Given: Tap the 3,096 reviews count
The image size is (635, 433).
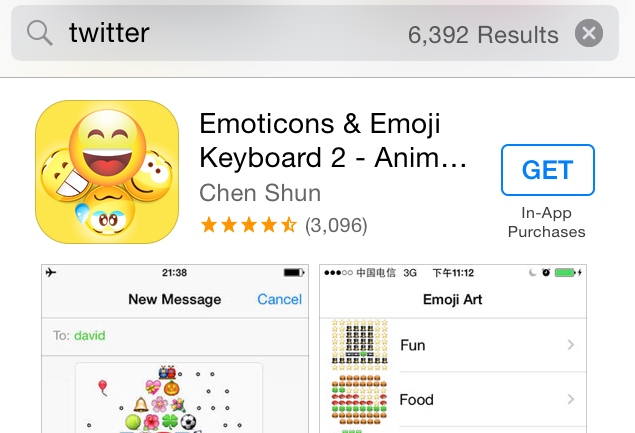Looking at the screenshot, I should click(x=336, y=225).
